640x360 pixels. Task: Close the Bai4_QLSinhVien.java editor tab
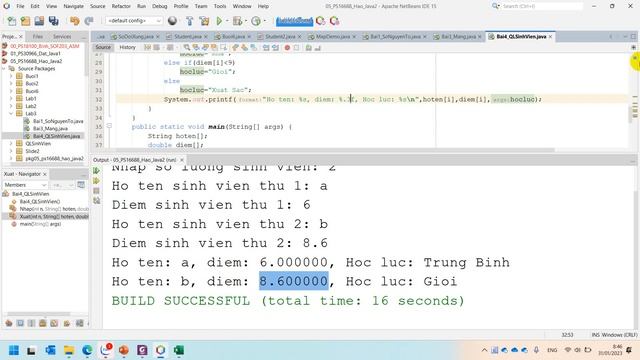point(551,36)
